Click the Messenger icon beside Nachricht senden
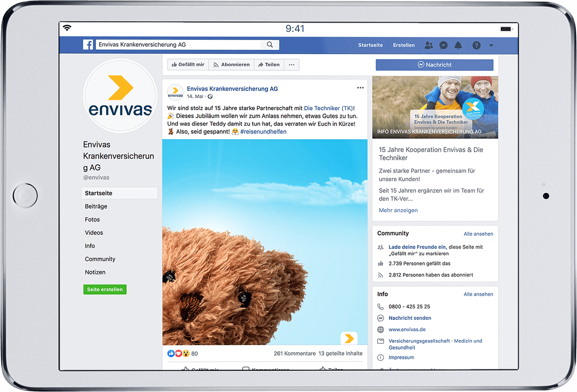 [380, 318]
